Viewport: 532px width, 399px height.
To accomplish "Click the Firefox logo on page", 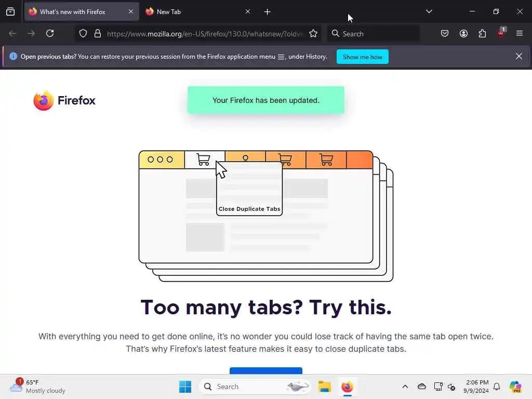I will [64, 100].
